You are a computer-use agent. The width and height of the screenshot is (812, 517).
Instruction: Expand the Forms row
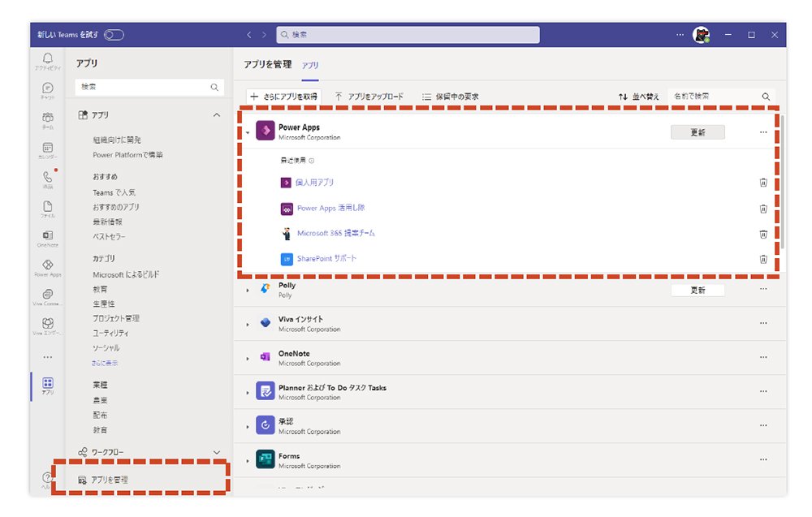[x=248, y=461]
